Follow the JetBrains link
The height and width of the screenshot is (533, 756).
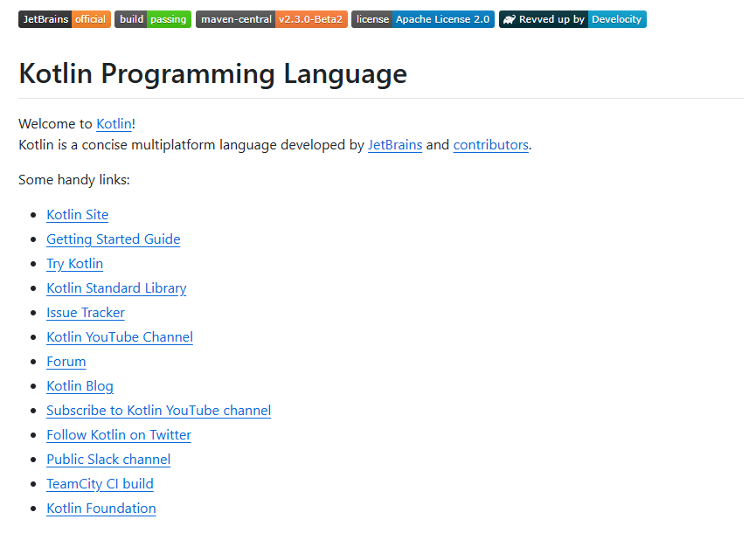click(x=395, y=145)
